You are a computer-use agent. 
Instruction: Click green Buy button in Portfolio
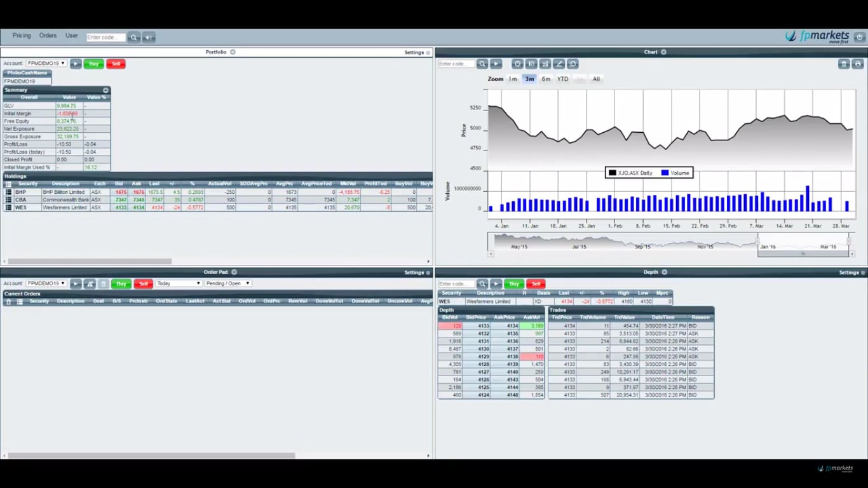(93, 64)
